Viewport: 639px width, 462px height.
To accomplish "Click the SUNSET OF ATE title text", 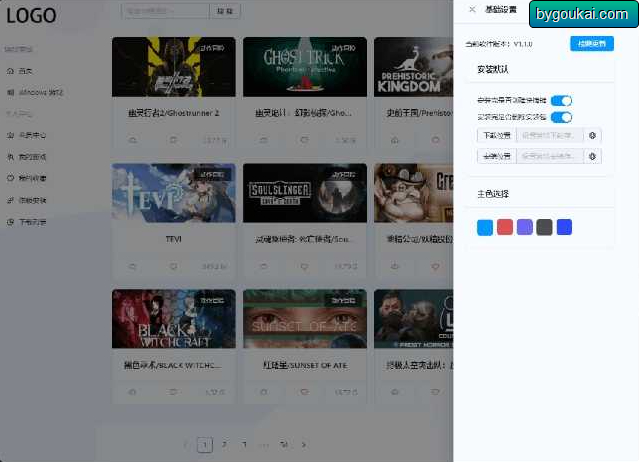I will coord(305,365).
